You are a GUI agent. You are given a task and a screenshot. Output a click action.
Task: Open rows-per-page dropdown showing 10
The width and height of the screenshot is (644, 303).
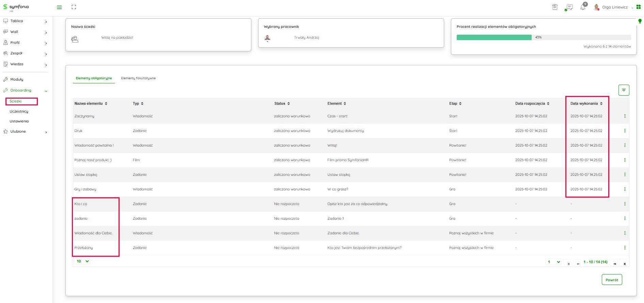click(83, 261)
